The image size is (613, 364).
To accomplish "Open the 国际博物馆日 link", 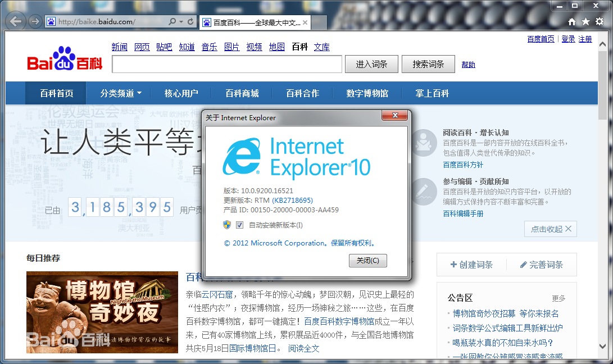I will [x=252, y=348].
